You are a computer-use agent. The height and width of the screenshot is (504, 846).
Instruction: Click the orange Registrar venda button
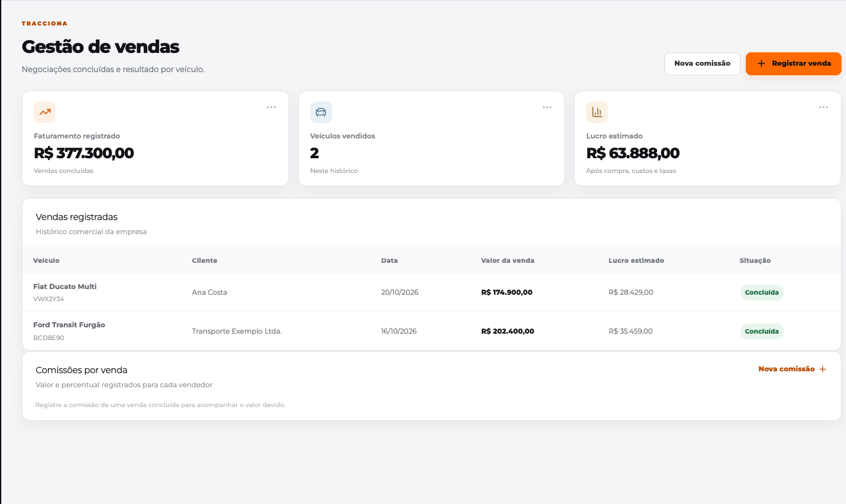click(x=794, y=64)
